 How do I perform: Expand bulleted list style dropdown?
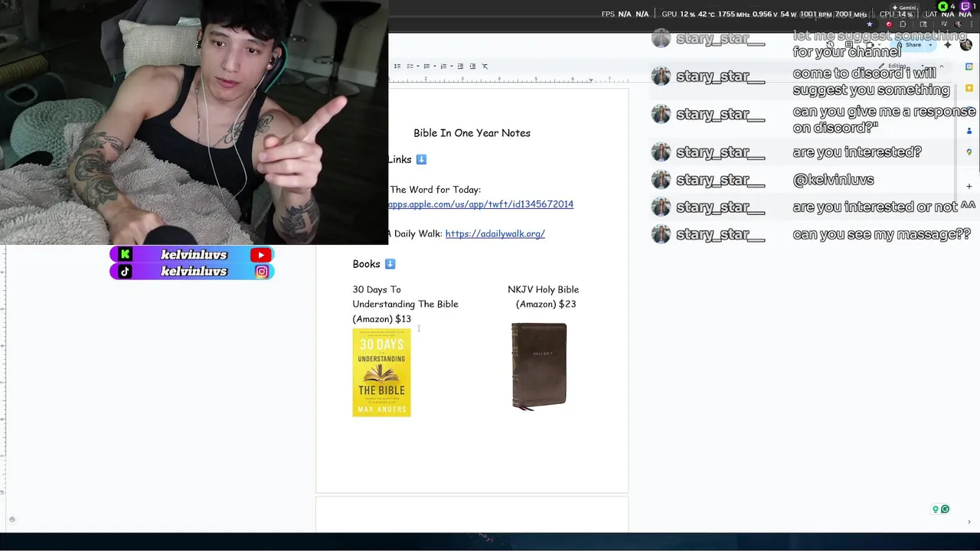click(435, 66)
